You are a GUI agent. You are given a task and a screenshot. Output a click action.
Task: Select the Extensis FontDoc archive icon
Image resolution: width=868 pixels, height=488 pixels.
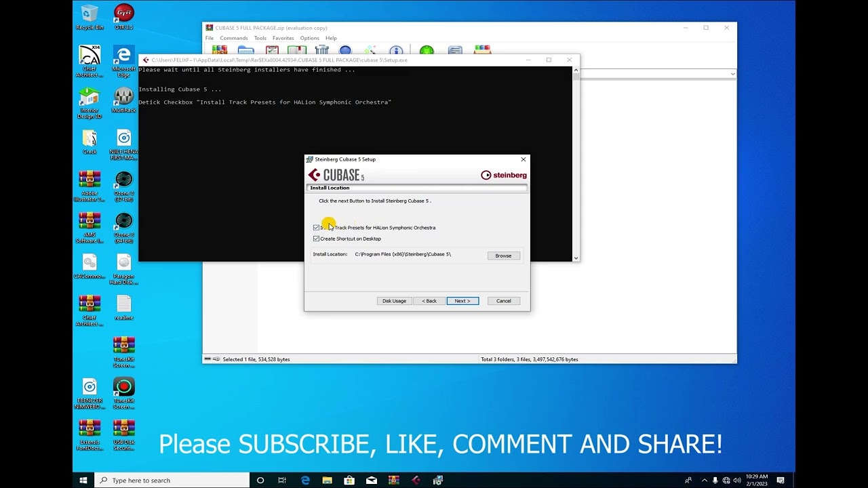pyautogui.click(x=90, y=434)
